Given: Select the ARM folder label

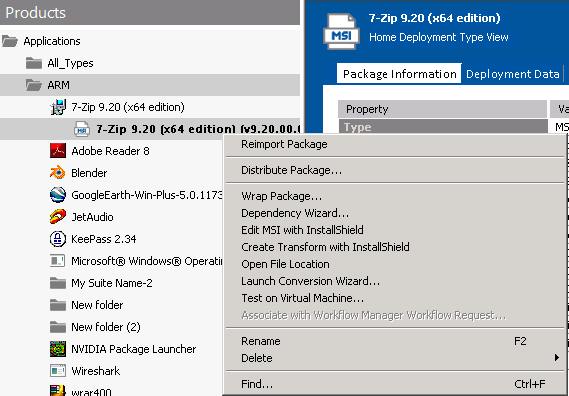Looking at the screenshot, I should [x=58, y=85].
